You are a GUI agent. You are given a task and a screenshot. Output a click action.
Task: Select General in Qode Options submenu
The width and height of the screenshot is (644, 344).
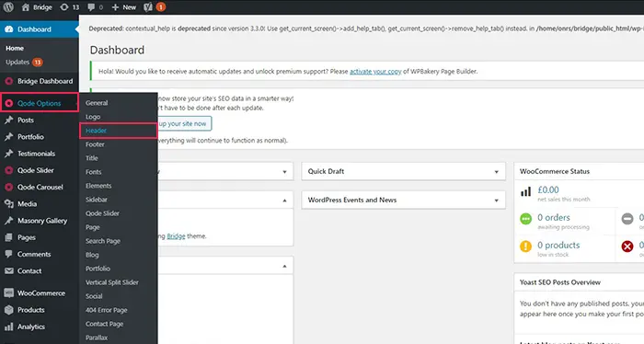[x=97, y=103]
